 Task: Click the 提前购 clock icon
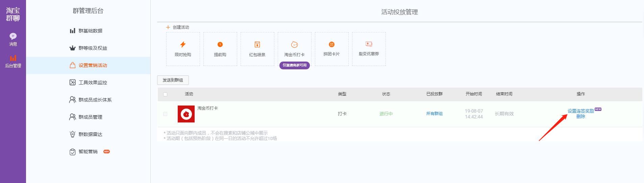(220, 44)
